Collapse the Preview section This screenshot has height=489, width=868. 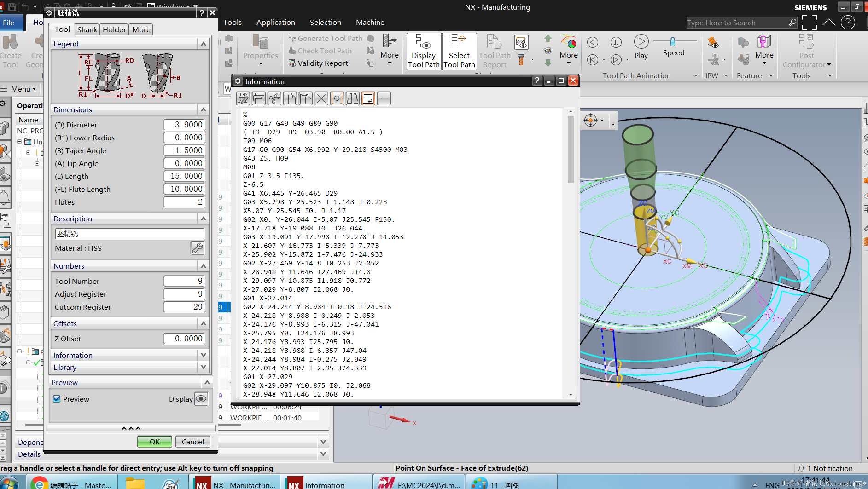pos(207,382)
